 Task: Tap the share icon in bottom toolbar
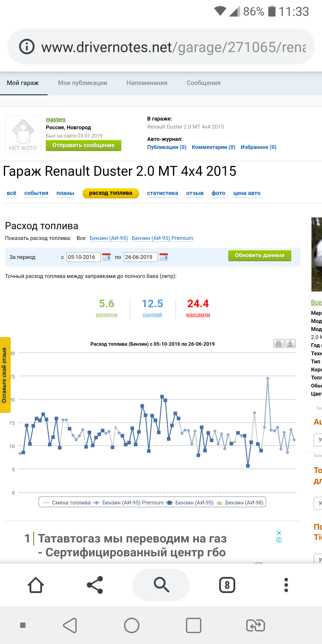(x=95, y=585)
